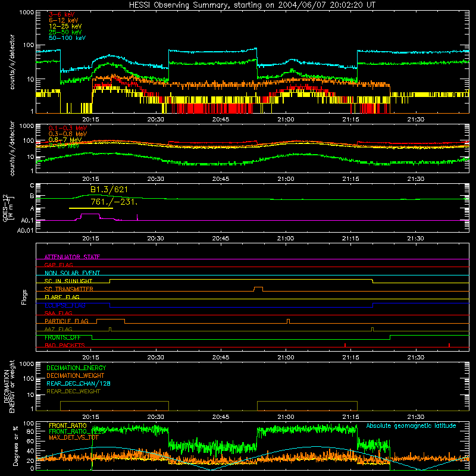Click the 0.8-7 MeV legend label
The image size is (476, 476).
[65, 140]
